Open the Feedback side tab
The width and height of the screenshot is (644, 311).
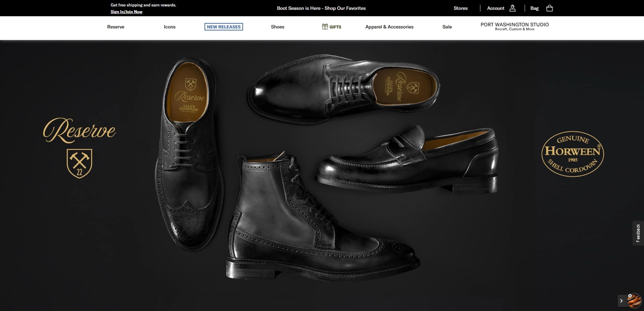[x=638, y=233]
